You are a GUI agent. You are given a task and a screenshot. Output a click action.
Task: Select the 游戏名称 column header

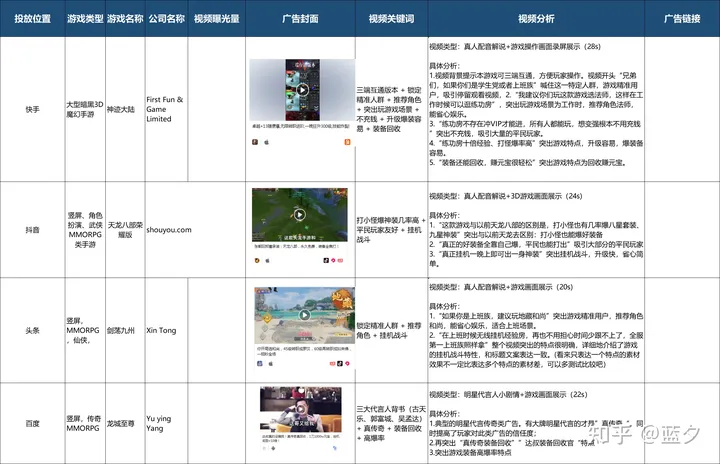125,18
